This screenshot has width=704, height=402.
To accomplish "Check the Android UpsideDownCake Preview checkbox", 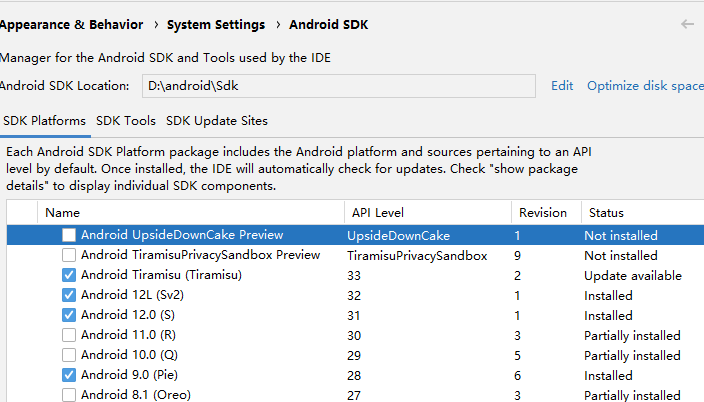I will coord(69,235).
